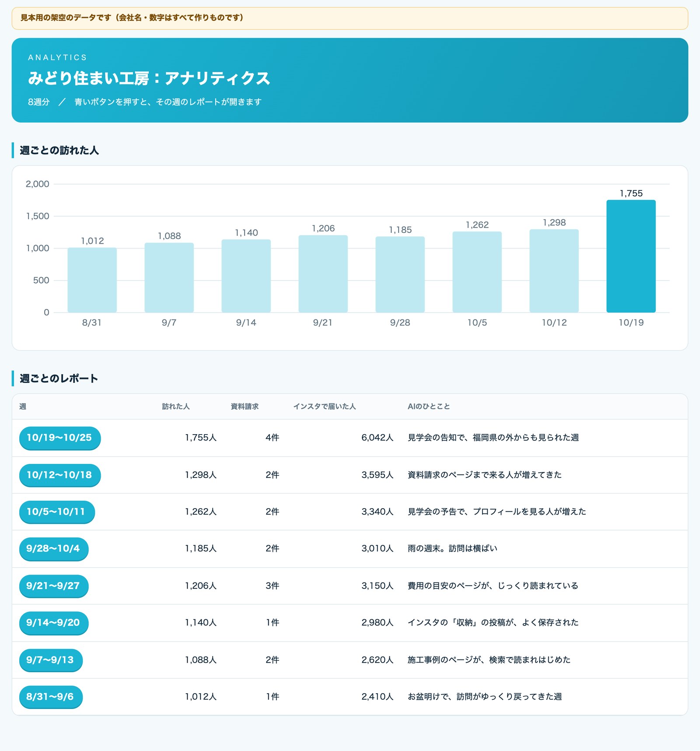Click the comment 雨の週末。訪問は横ばい
The image size is (700, 751).
[452, 548]
